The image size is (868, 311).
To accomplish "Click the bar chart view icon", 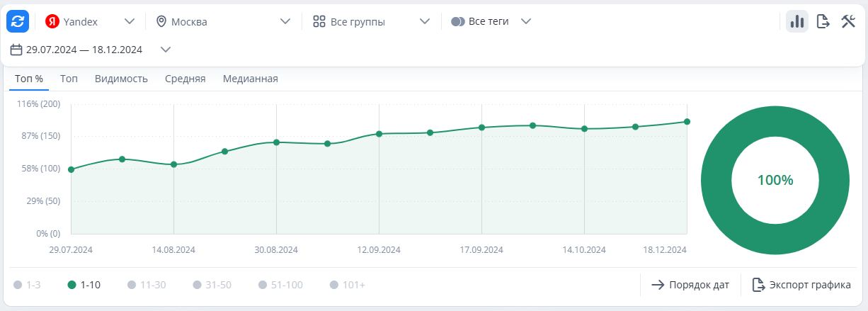I will tap(797, 21).
